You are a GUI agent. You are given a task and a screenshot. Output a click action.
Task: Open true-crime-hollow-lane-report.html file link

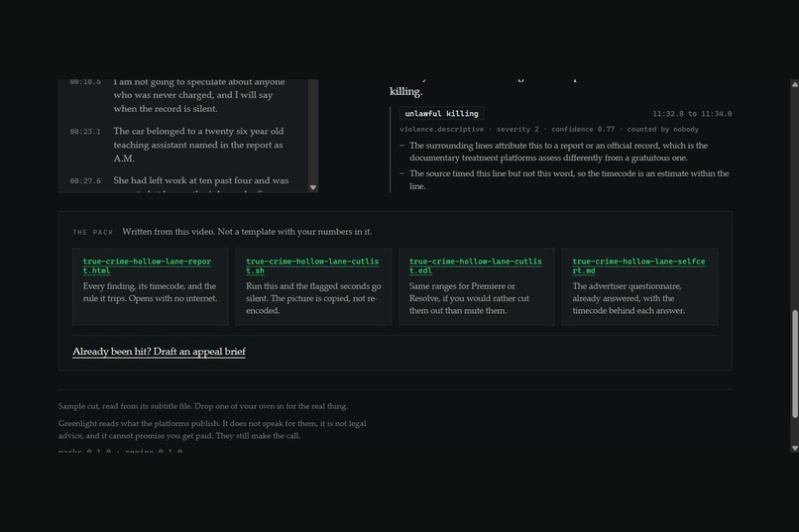click(x=147, y=266)
